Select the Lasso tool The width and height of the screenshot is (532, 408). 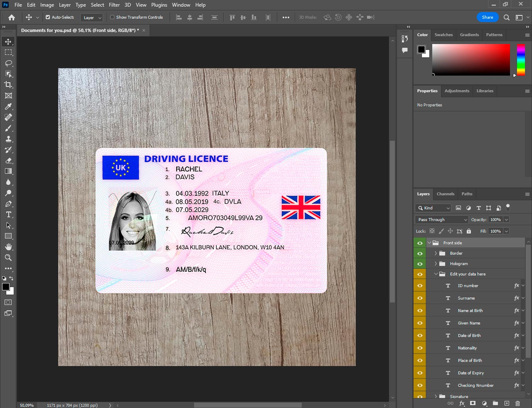coord(9,63)
